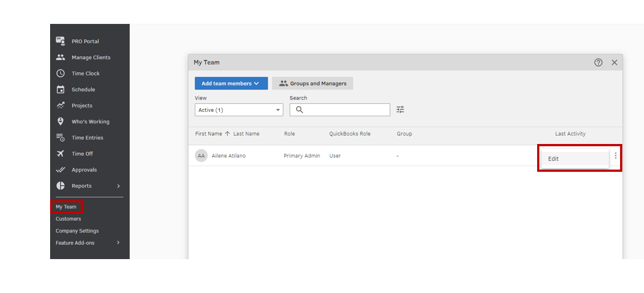Open the search filter settings icon
The height and width of the screenshot is (293, 644).
400,110
